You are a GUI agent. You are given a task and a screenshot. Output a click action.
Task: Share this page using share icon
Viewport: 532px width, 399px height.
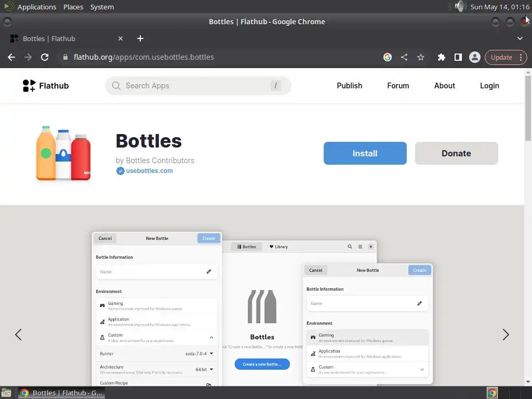[404, 57]
